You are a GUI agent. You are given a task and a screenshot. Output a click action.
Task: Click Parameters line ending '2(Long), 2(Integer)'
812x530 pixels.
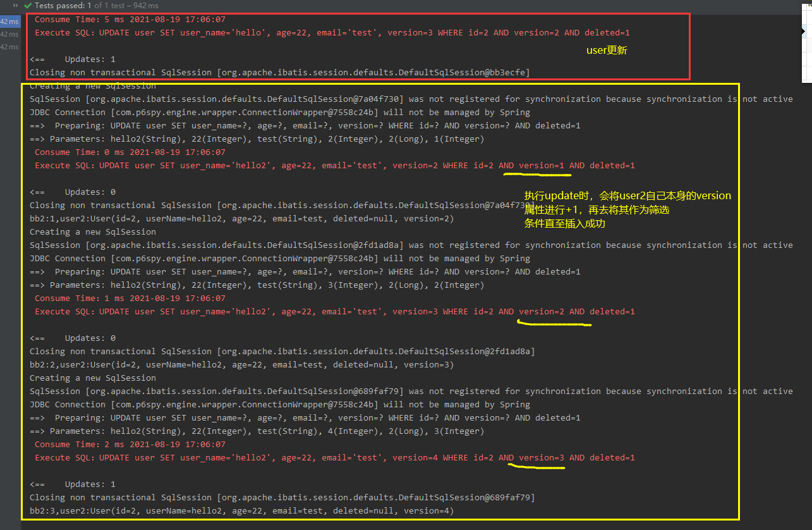(257, 285)
